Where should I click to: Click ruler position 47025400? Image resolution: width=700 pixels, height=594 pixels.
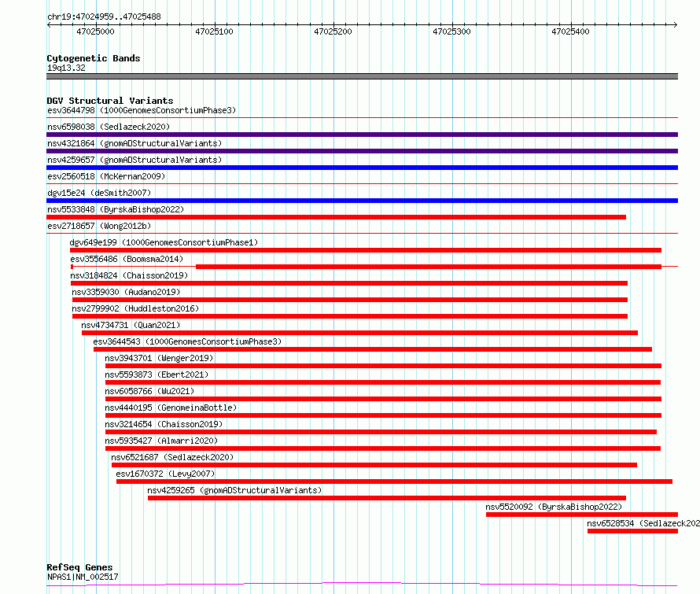tap(570, 31)
